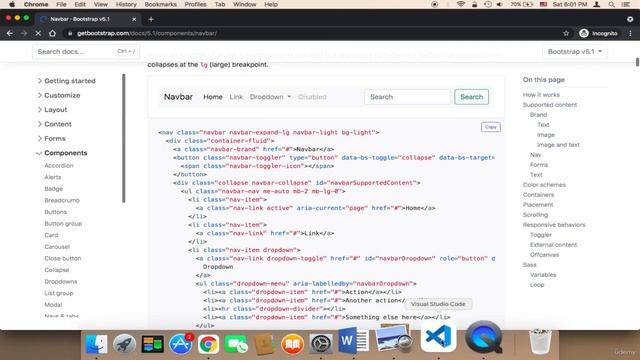640x360 pixels.
Task: Click the battery status in menu bar
Action: [522, 4]
